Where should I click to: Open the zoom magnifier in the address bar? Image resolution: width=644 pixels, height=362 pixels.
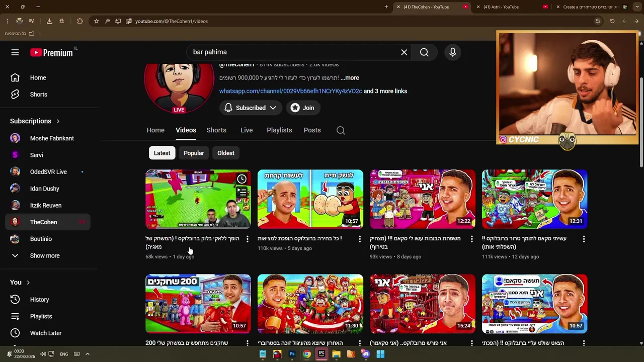[x=107, y=21]
